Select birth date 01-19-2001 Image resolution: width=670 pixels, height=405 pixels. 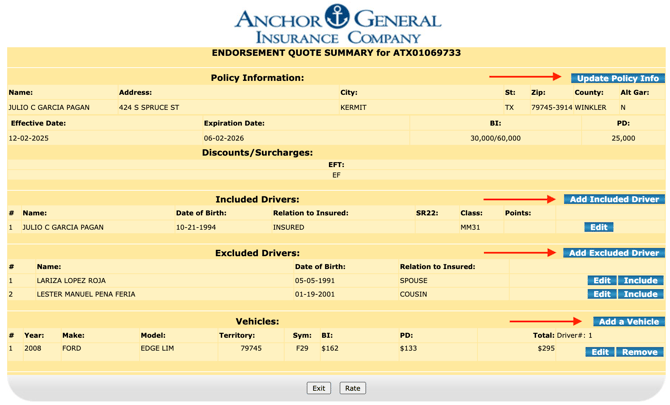pos(314,294)
